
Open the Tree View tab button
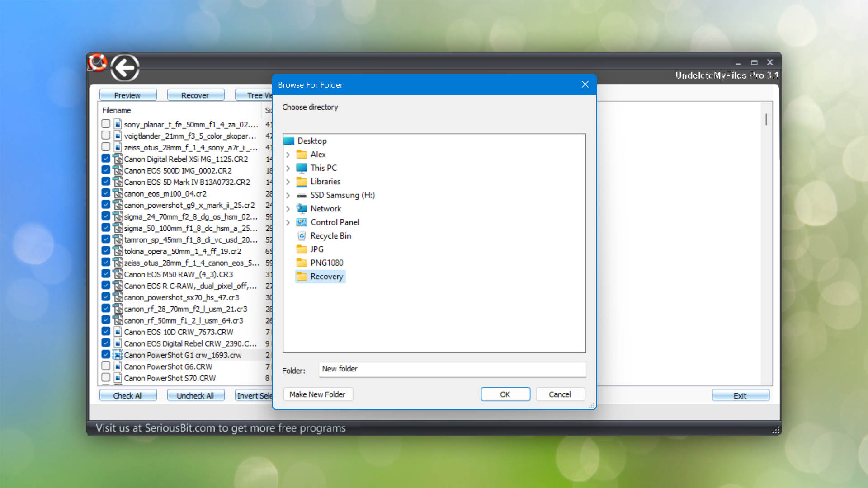coord(254,95)
